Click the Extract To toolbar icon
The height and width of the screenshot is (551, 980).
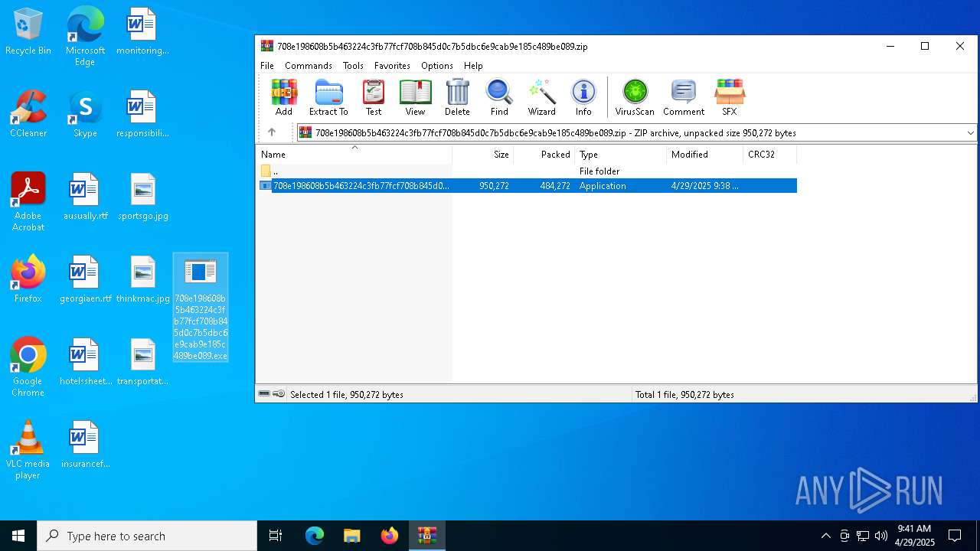[x=328, y=97]
